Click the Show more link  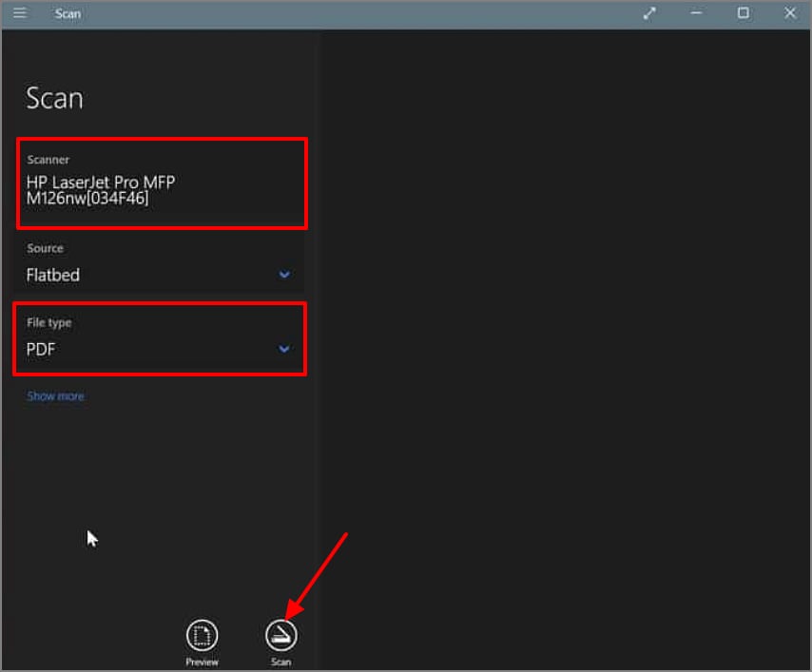[x=55, y=396]
